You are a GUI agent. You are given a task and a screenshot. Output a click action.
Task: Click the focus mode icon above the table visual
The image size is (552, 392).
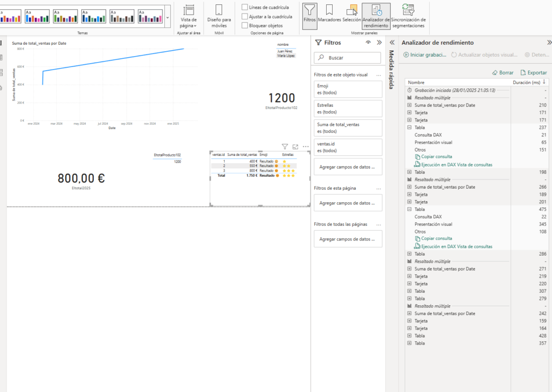coord(295,147)
